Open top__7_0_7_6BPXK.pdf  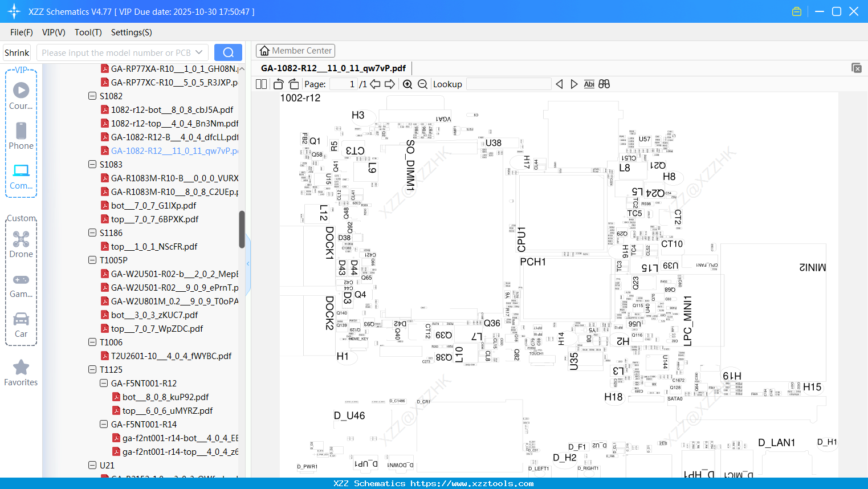pyautogui.click(x=155, y=219)
